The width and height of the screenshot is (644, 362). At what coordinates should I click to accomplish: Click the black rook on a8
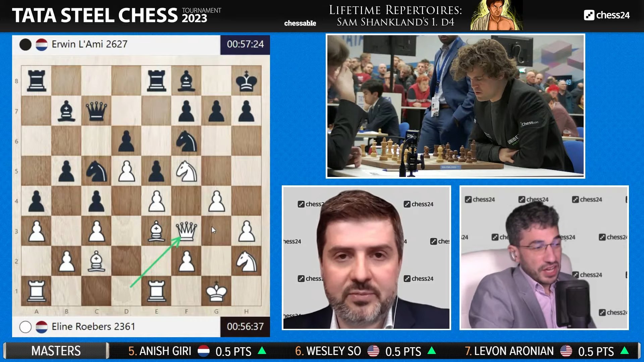[36, 81]
